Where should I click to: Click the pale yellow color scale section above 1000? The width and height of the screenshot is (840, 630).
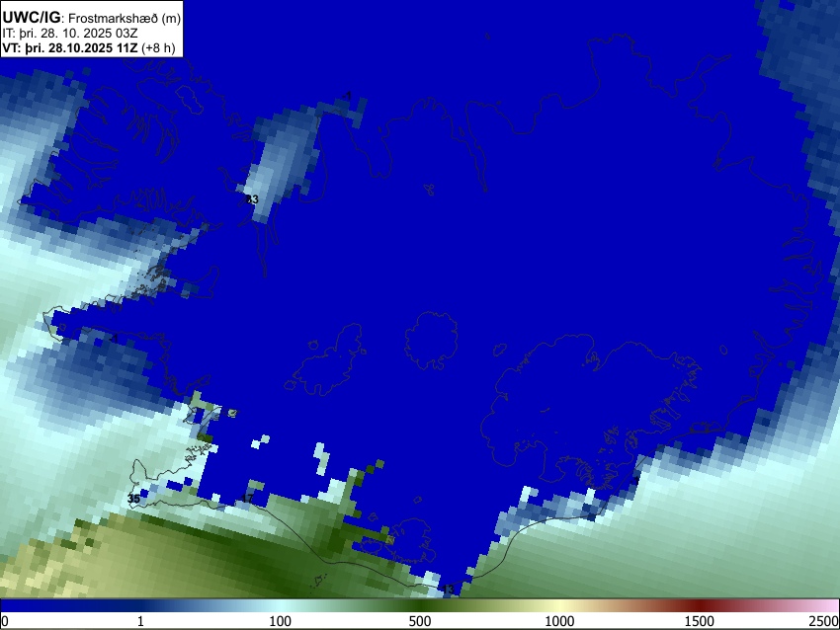(559, 606)
